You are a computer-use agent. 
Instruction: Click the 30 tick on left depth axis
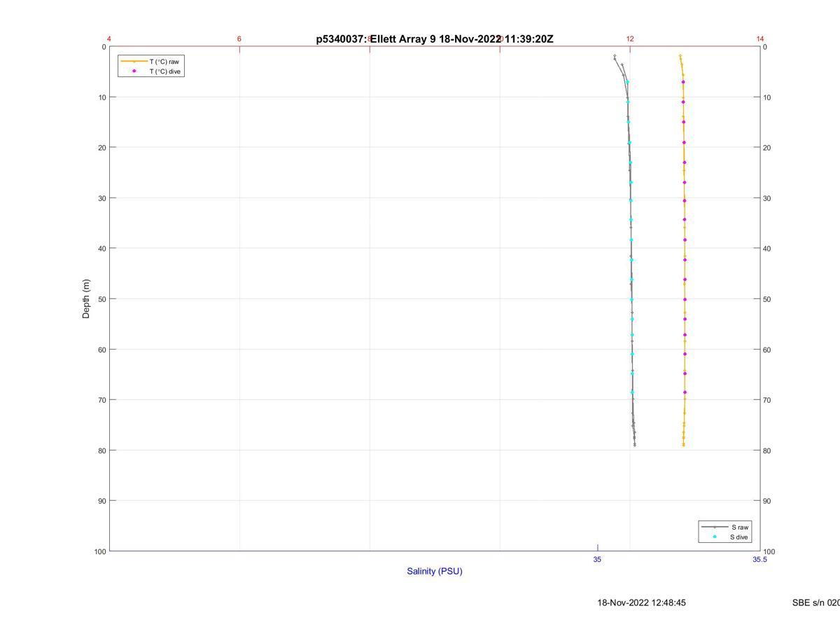[102, 198]
